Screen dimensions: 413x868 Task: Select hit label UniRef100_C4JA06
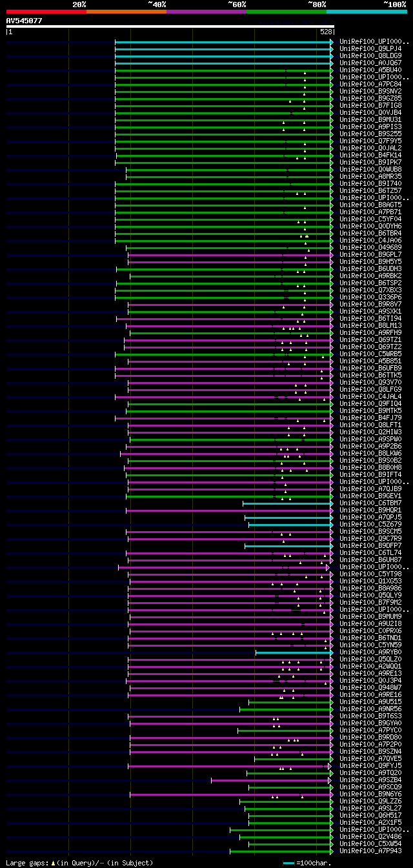click(370, 240)
